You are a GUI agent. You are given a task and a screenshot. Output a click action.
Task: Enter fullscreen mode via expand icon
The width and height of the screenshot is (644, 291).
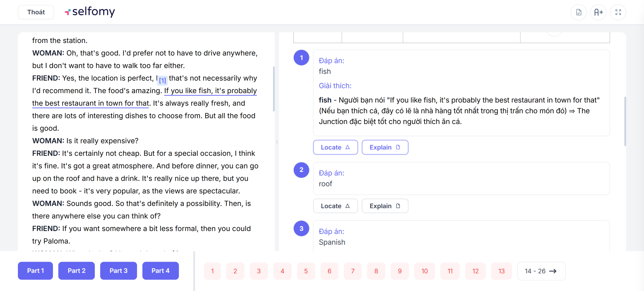pos(618,12)
